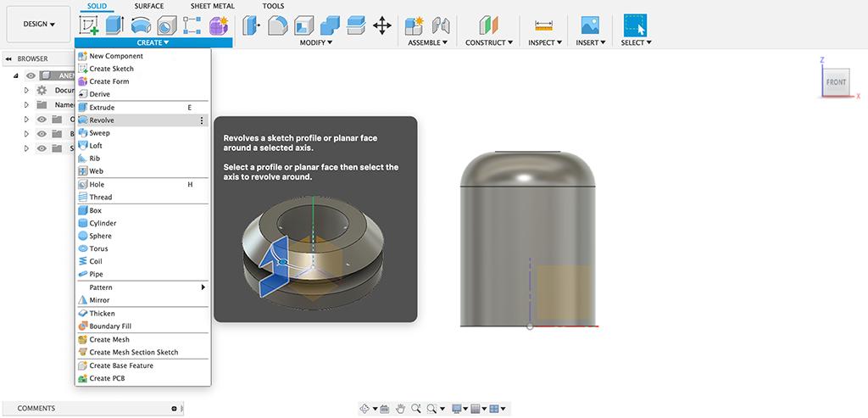
Task: Click the Measure ruler icon
Action: (544, 25)
